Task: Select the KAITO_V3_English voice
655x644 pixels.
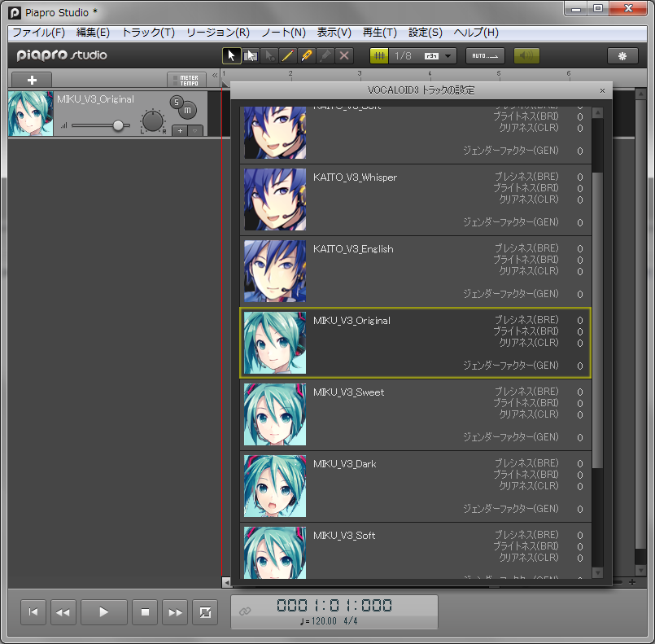Action: [x=416, y=271]
